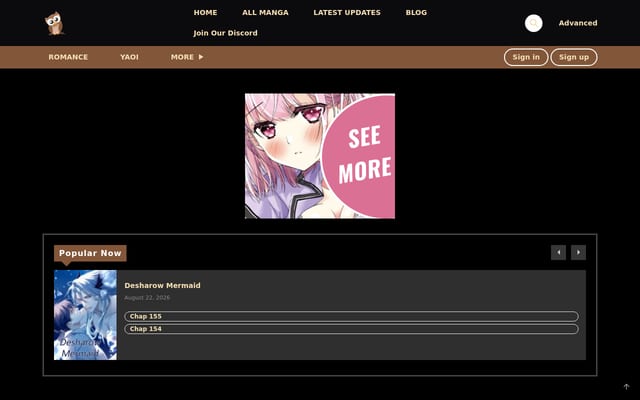Select the YAOI genre
The image size is (640, 400).
pyautogui.click(x=129, y=57)
